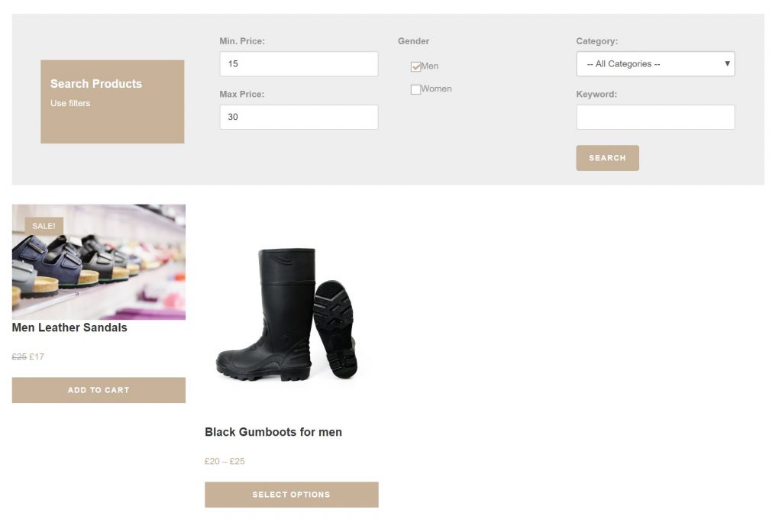Uncheck the Men gender checkbox
The height and width of the screenshot is (532, 782).
415,67
